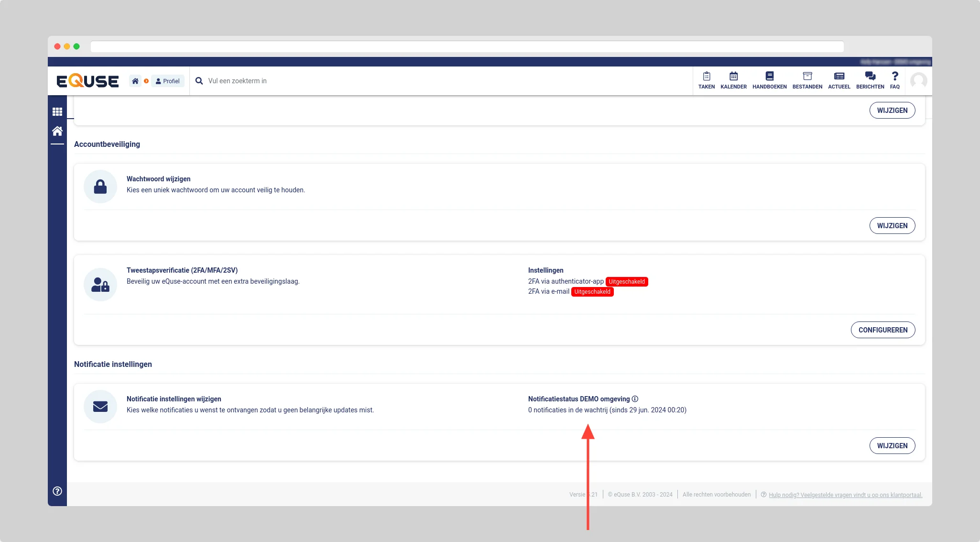Screen dimensions: 980x542
Task: Open Handboeken from top toolbar
Action: coord(769,80)
